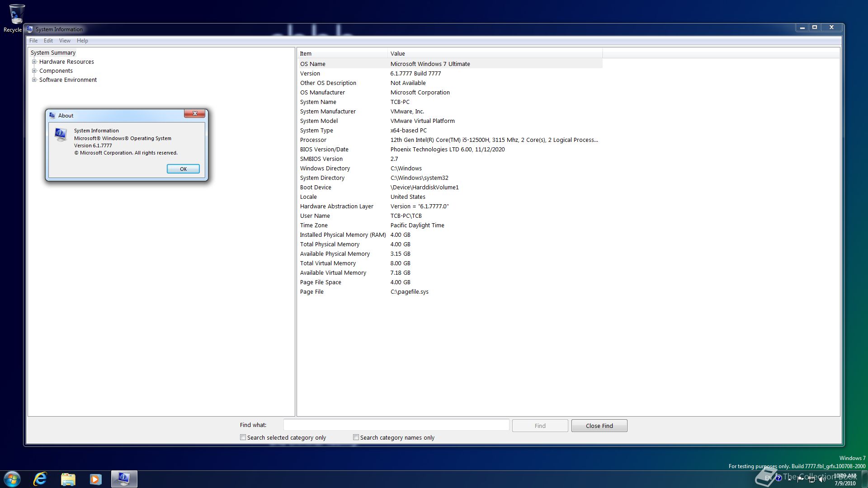Open the Recycle Bin desktop icon
Image resolution: width=868 pixels, height=488 pixels.
coord(16,18)
